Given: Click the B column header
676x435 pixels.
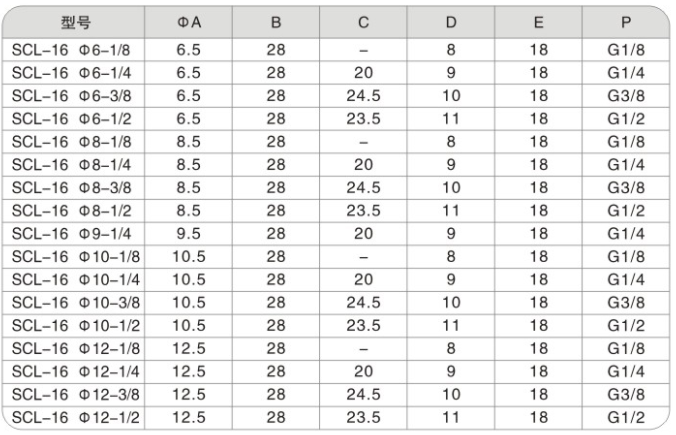Looking at the screenshot, I should pos(276,22).
